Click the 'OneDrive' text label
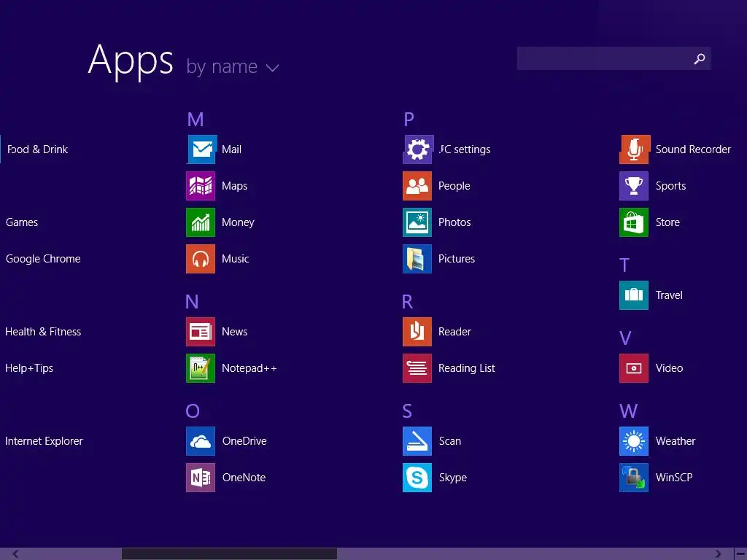The image size is (747, 560). 244,441
